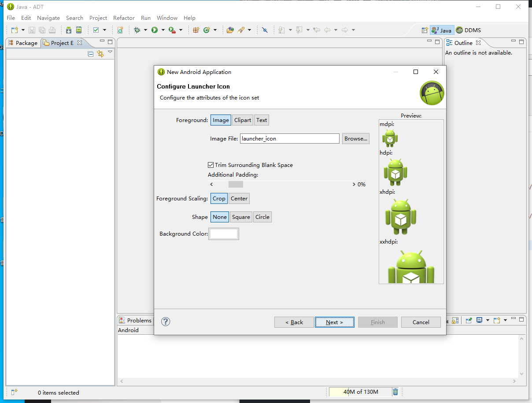
Task: Switch to the DDMS perspective
Action: coord(469,30)
